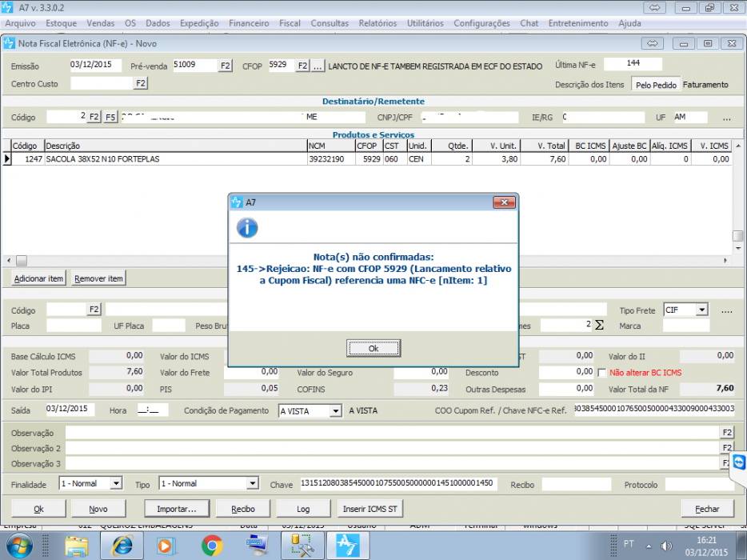The height and width of the screenshot is (560, 747).
Task: Select the Faturamento description option
Action: click(705, 84)
